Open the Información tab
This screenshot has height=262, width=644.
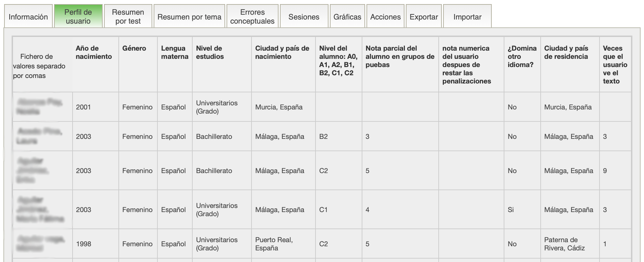pos(28,17)
